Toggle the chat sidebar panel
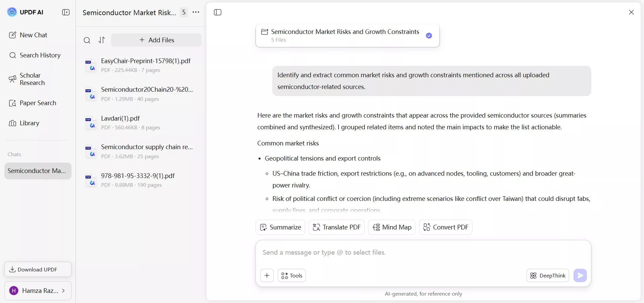Viewport: 644px width, 303px height. coord(218,12)
